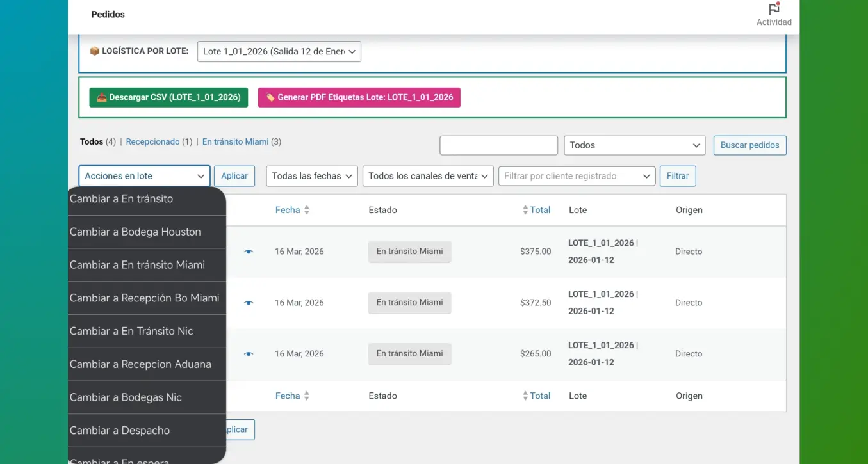Click the preview eye icon for $372.50 order
This screenshot has height=464, width=868.
tap(249, 303)
